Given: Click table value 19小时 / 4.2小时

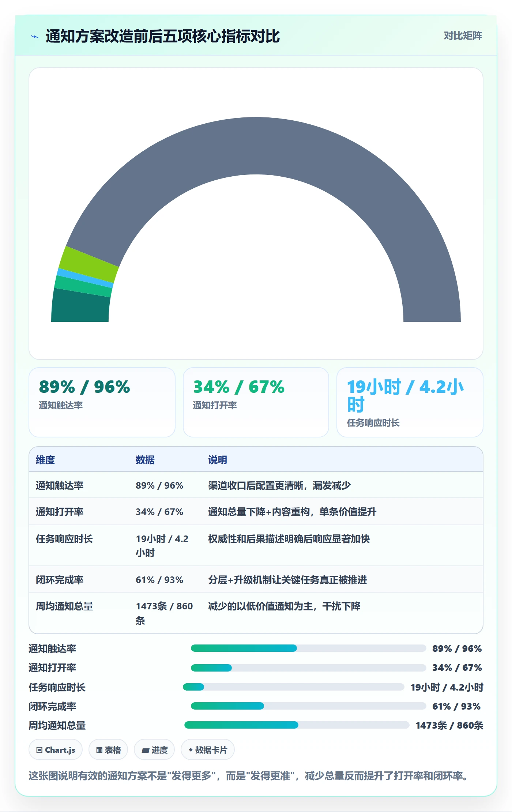Looking at the screenshot, I should click(162, 546).
